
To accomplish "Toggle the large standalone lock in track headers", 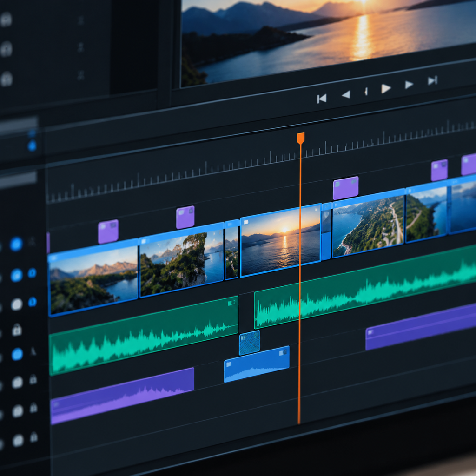I will pyautogui.click(x=17, y=330).
